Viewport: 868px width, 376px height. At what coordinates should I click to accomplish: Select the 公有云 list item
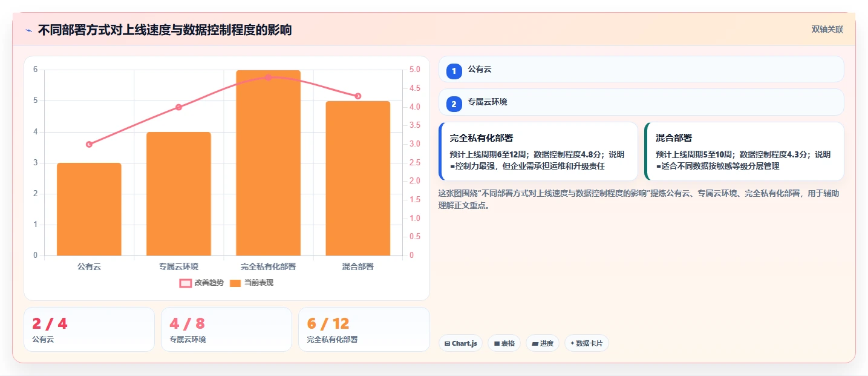point(641,69)
